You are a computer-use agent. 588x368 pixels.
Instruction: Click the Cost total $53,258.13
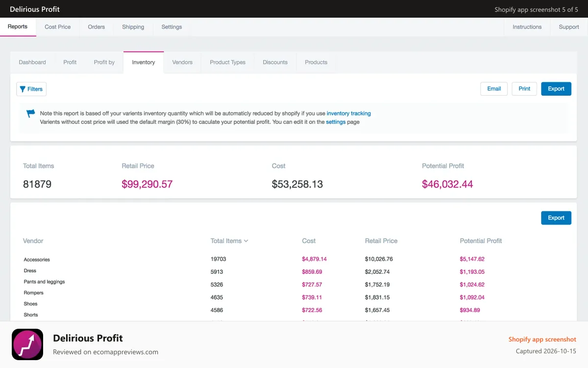tap(297, 184)
